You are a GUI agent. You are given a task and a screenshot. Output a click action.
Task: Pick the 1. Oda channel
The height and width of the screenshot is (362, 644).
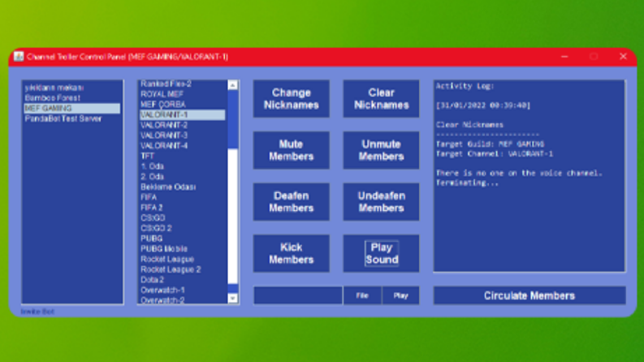pyautogui.click(x=183, y=166)
